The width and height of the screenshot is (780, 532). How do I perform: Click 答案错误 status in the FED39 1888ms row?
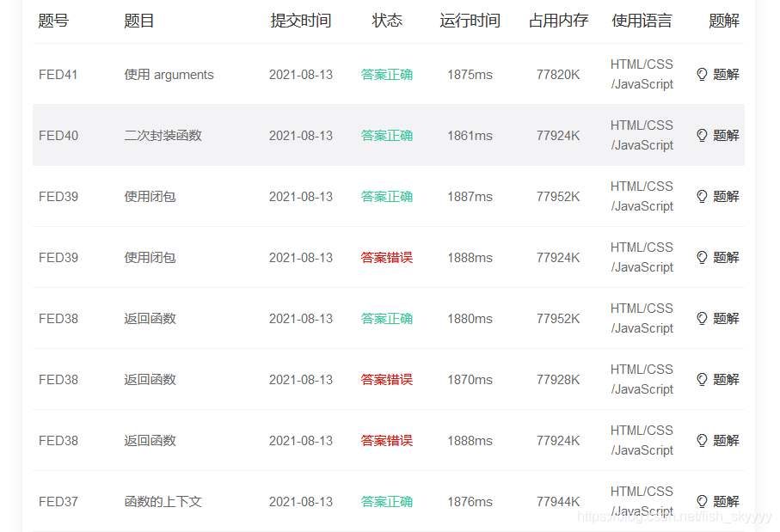click(x=386, y=258)
